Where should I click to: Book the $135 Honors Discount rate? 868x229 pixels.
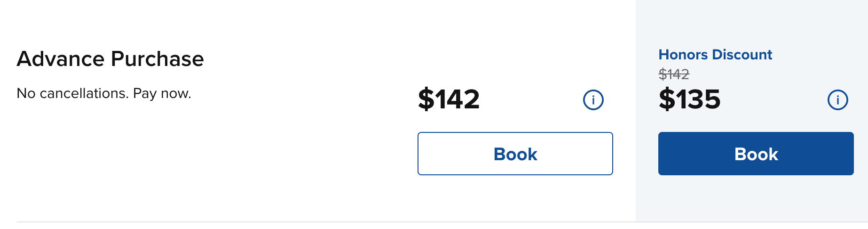756,154
